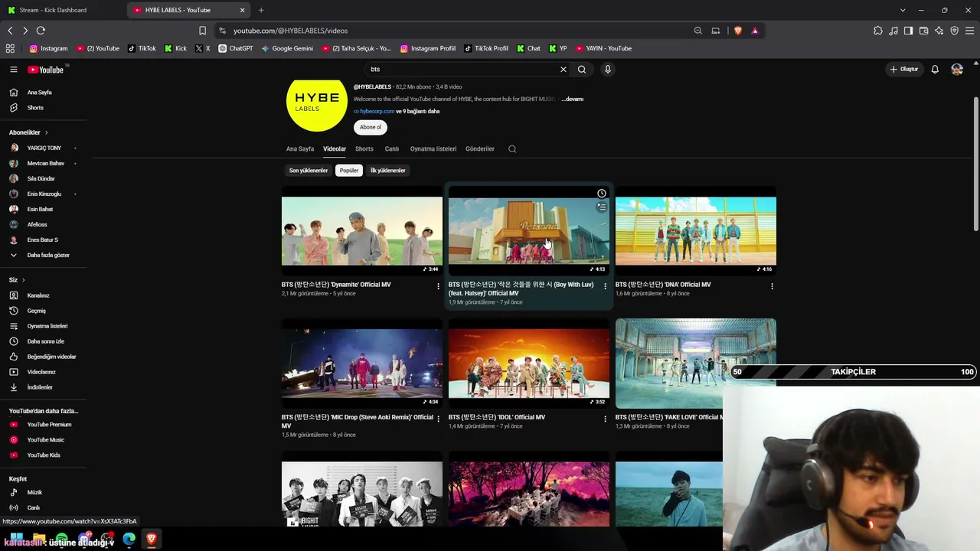
Task: Select the İlk yüklenenler sort filter
Action: (x=388, y=171)
